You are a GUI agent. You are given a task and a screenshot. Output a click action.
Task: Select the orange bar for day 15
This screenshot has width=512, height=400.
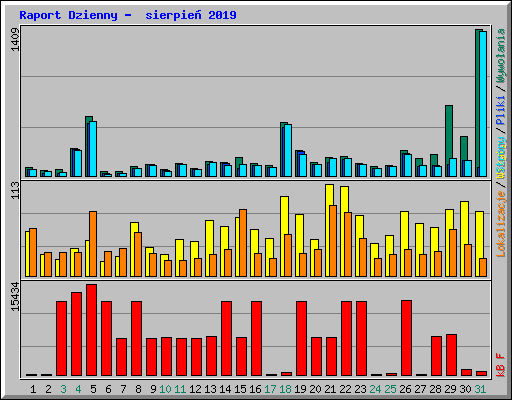click(x=243, y=243)
